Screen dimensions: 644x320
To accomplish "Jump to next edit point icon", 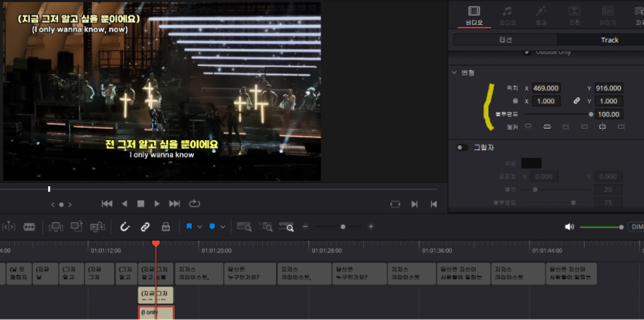I will (415, 205).
